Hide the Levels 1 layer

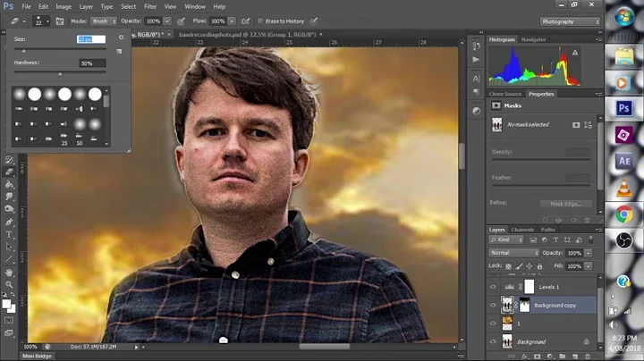coord(493,287)
